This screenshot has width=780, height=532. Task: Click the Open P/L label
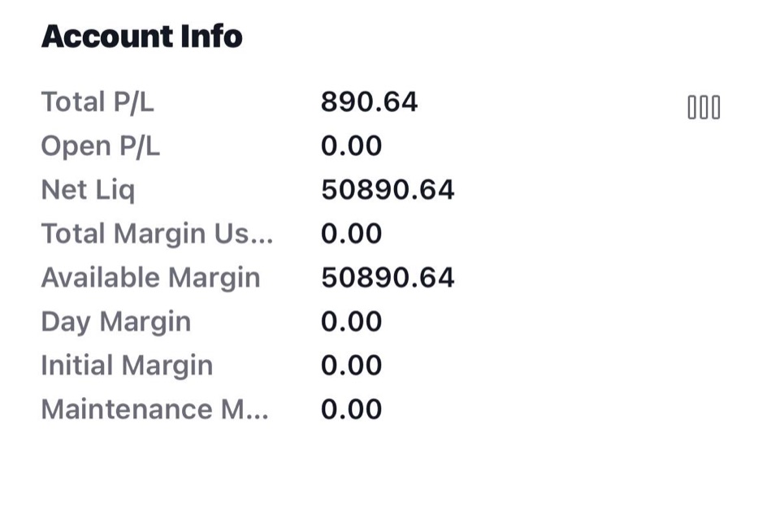point(101,147)
